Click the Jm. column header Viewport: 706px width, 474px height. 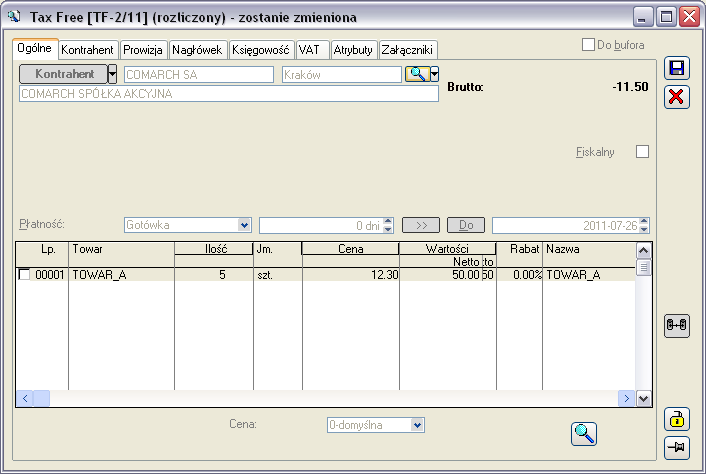click(277, 249)
